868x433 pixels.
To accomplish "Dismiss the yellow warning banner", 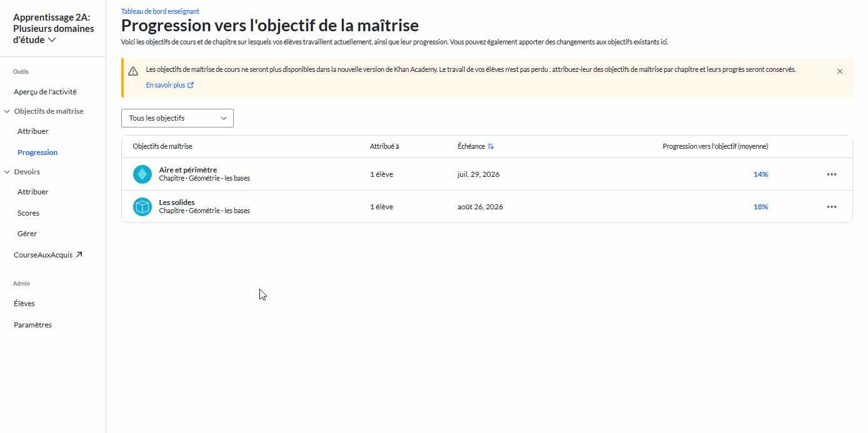I will pos(840,71).
